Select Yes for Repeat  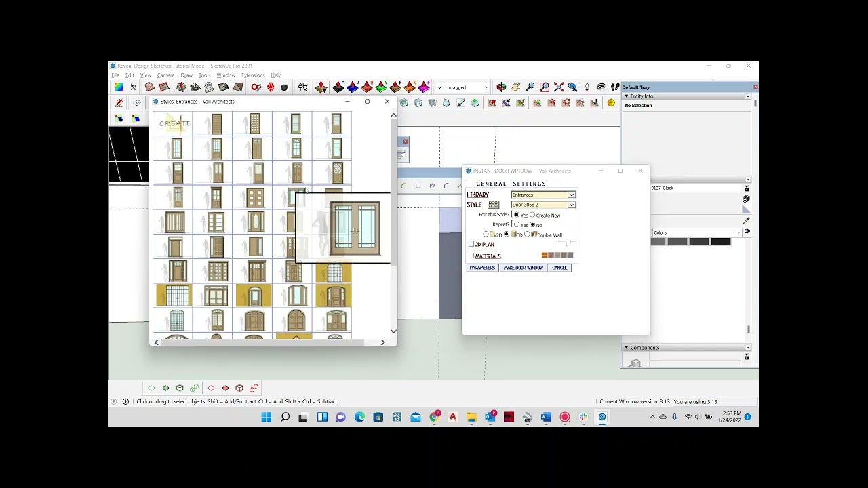(x=517, y=224)
